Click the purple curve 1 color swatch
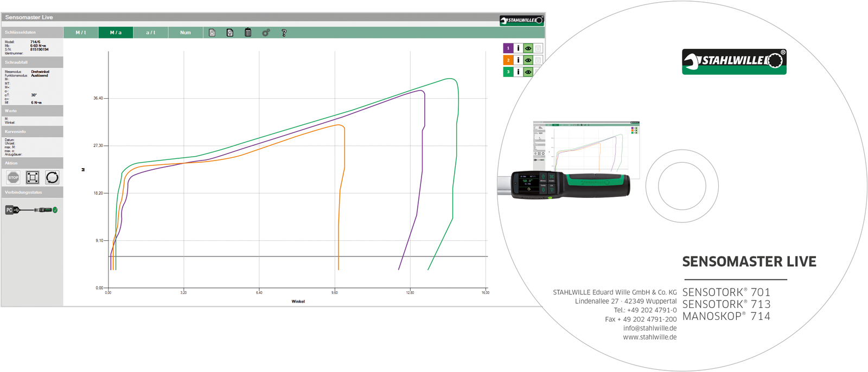 pyautogui.click(x=508, y=48)
